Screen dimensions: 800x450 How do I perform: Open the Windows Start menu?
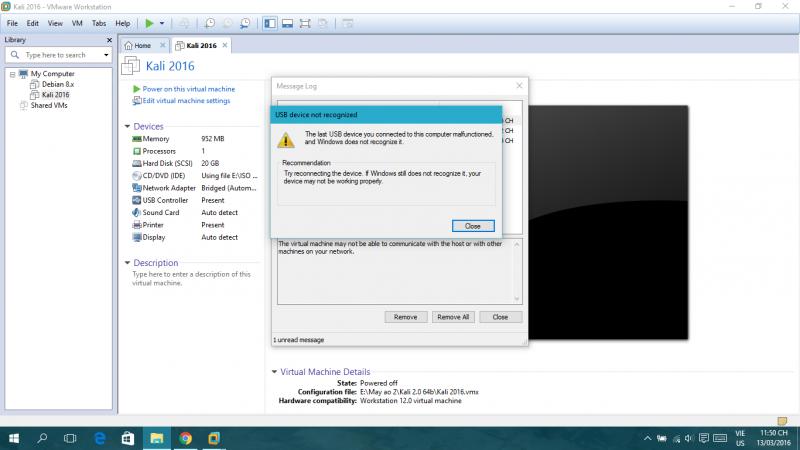(x=14, y=438)
